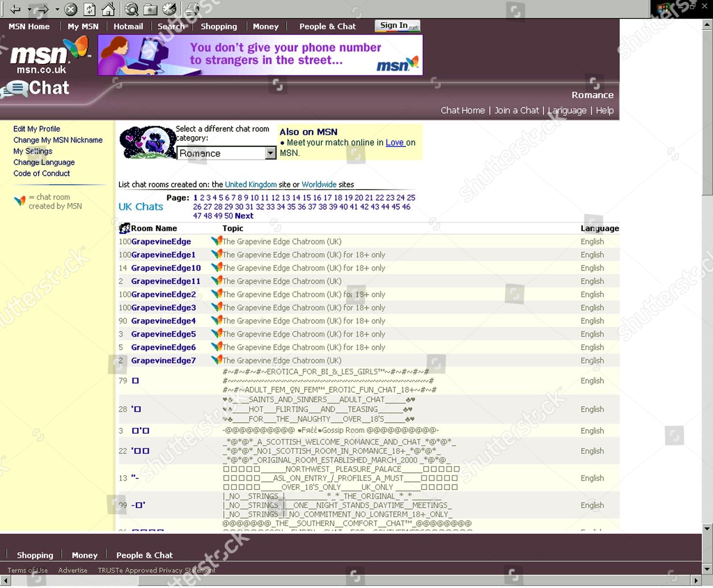Click butterfly icon in GrapevineEdge2 row
The width and height of the screenshot is (713, 588).
216,294
